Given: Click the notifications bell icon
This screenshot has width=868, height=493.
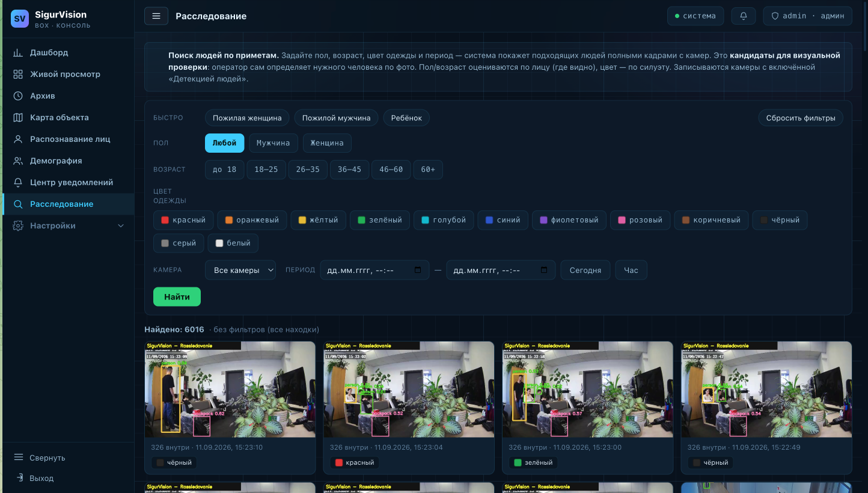Looking at the screenshot, I should pos(744,16).
